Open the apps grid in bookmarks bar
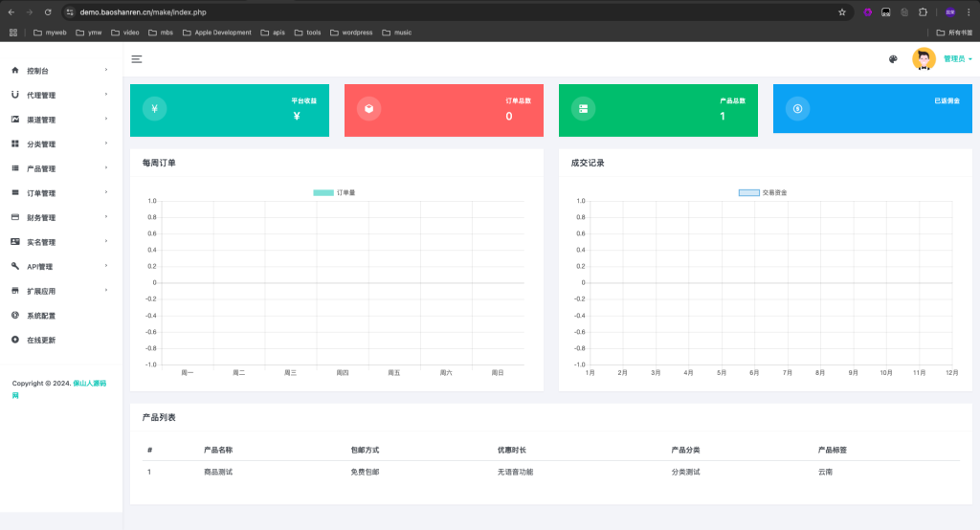 pyautogui.click(x=13, y=33)
